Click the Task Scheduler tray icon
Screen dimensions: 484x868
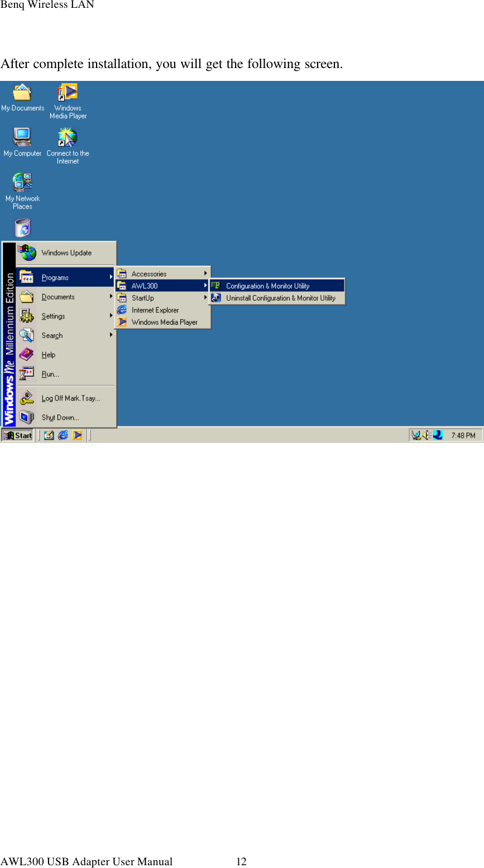[x=416, y=435]
